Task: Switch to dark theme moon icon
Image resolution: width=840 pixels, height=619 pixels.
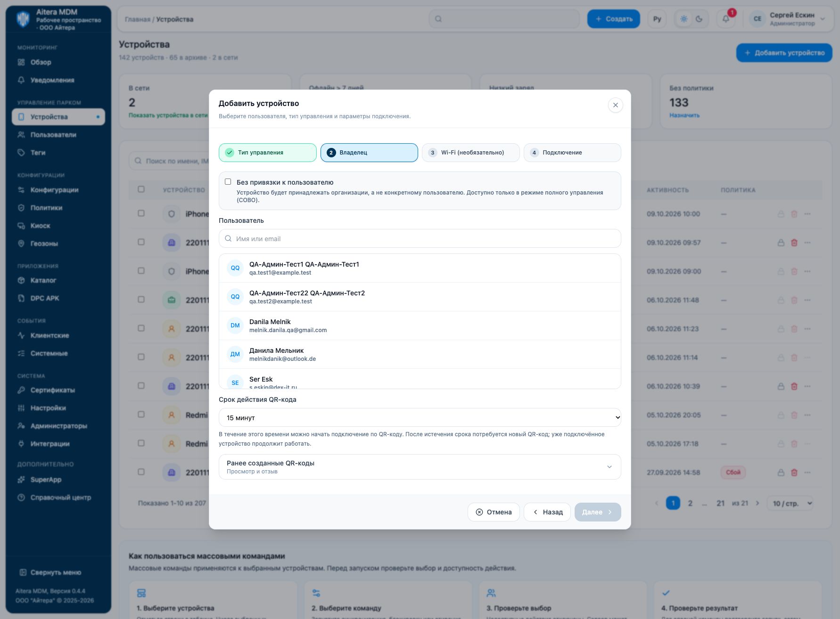Action: click(x=699, y=19)
